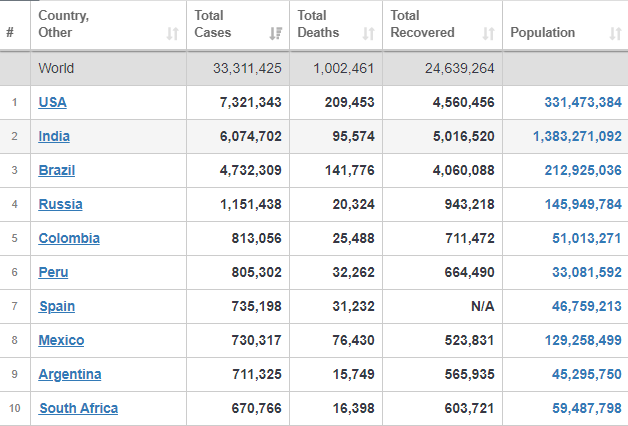Image resolution: width=628 pixels, height=426 pixels.
Task: Select USA total deaths 209,453
Action: tap(349, 102)
